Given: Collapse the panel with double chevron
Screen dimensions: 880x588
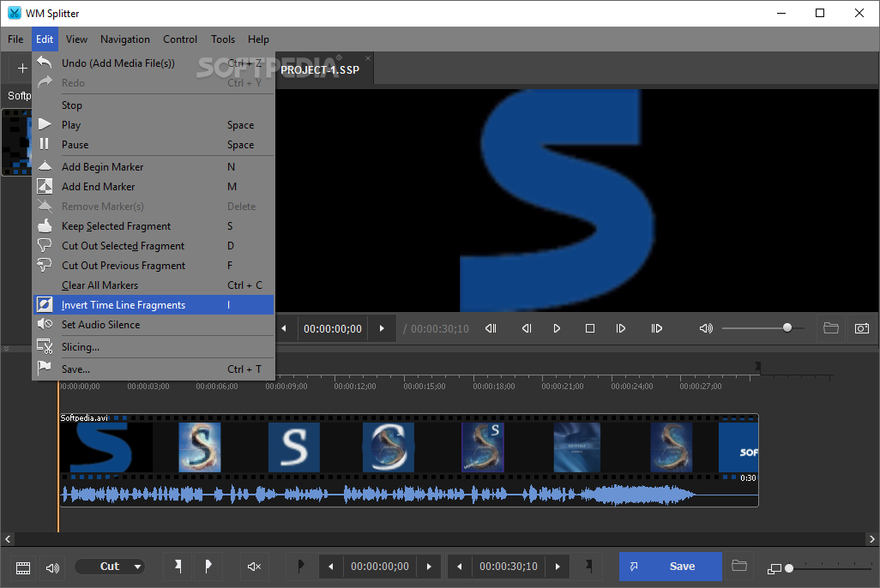Looking at the screenshot, I should click(7, 348).
